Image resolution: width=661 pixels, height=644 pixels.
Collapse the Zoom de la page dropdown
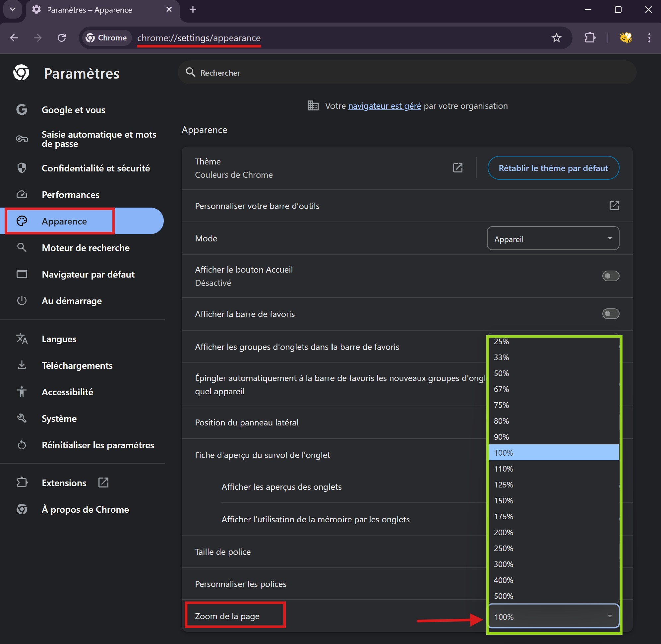pos(553,616)
